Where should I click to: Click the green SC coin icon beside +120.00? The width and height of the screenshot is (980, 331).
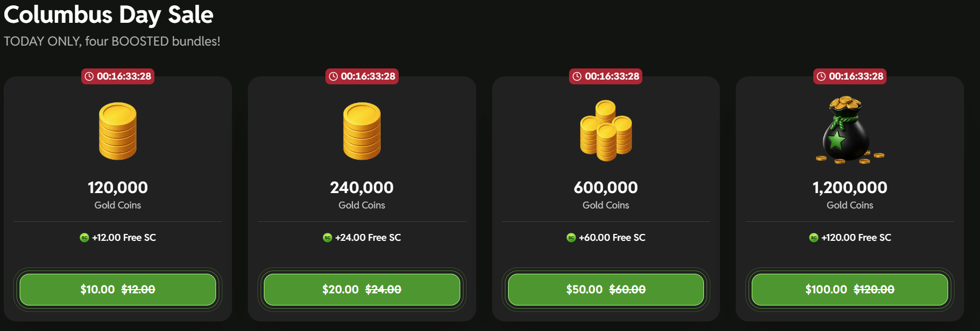[814, 238]
